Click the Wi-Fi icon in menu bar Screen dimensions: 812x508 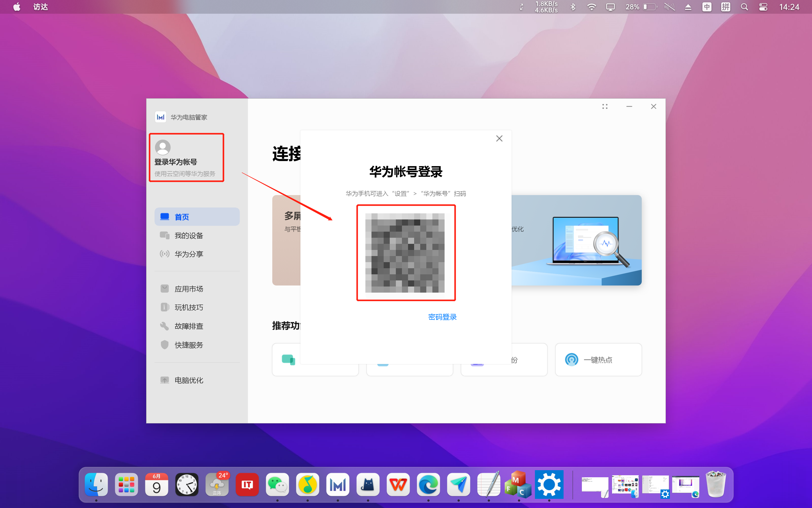point(591,7)
